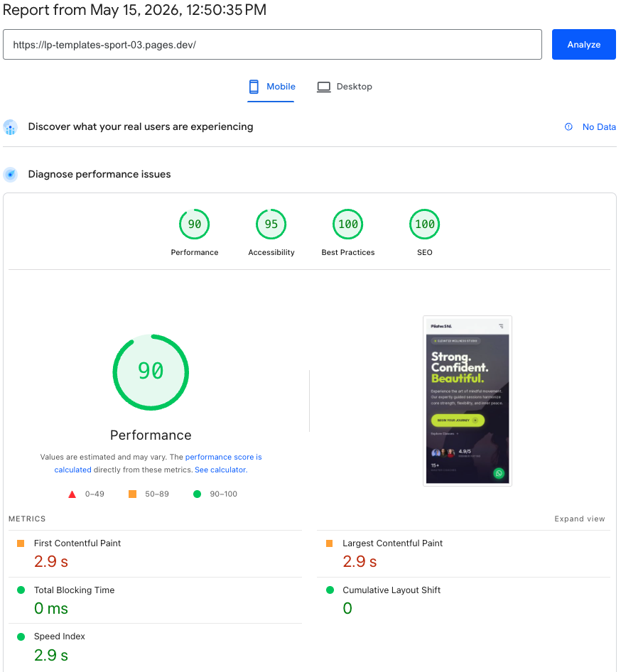
Task: Click the page screenshot thumbnail
Action: coord(467,401)
